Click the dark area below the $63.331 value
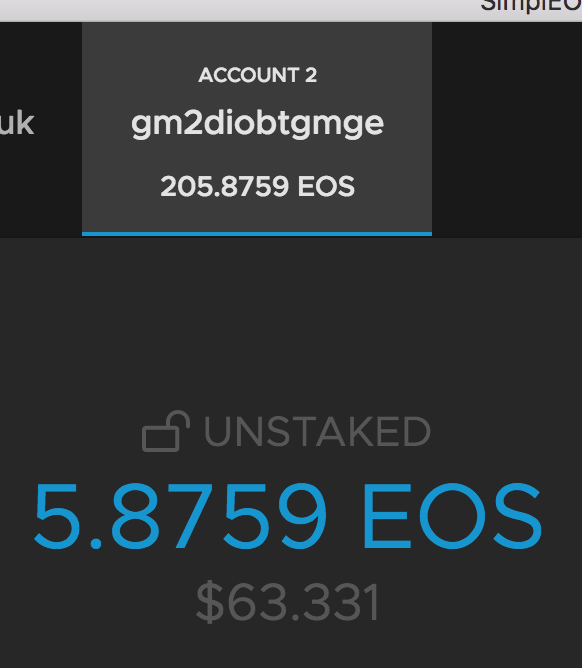Viewport: 582px width, 668px height. (x=291, y=648)
